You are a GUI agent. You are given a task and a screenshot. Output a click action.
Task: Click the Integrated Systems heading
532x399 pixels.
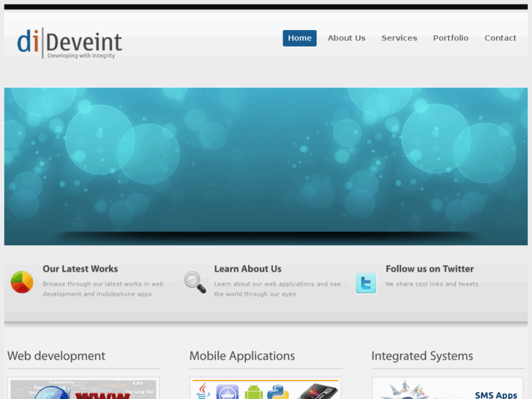[422, 356]
